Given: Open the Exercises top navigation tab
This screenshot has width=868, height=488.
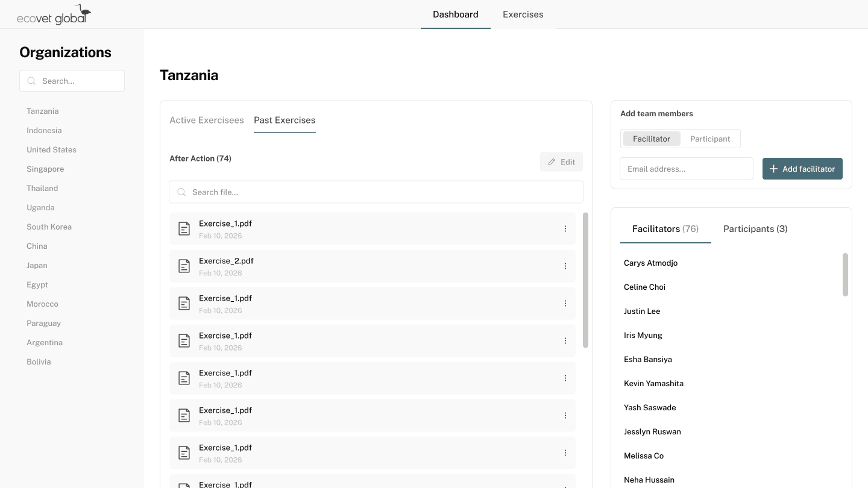Looking at the screenshot, I should (523, 14).
